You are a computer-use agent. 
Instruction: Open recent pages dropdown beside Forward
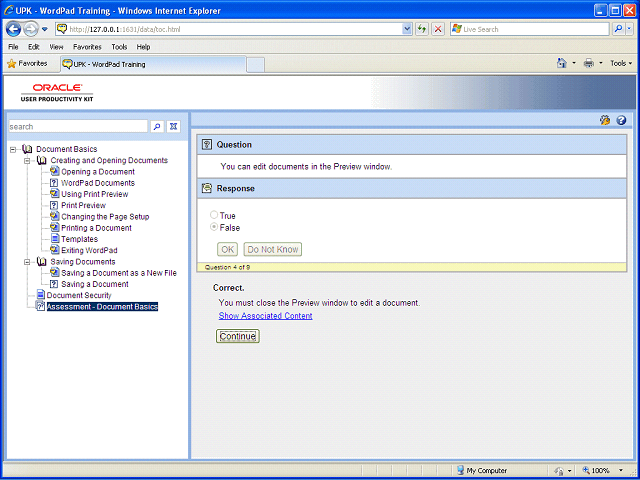[45, 29]
